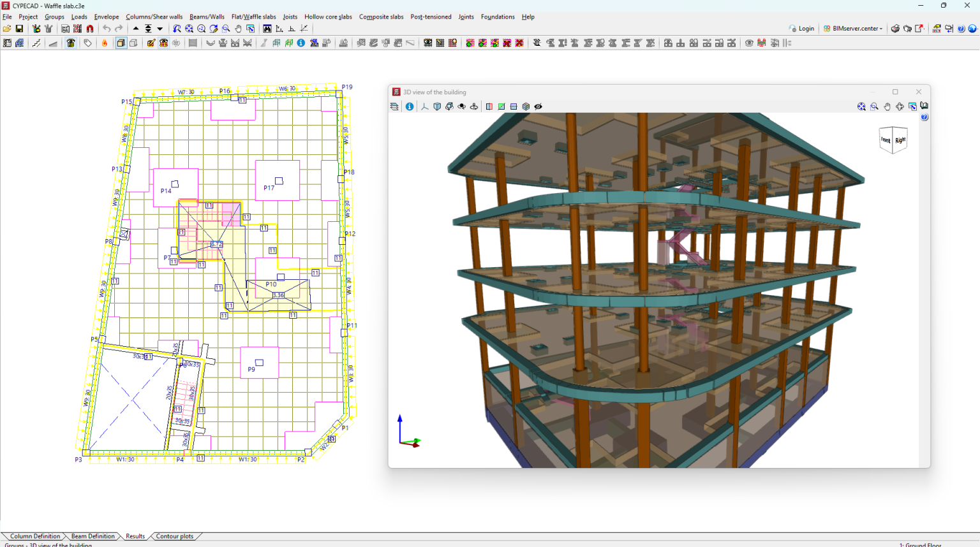Screen dimensions: 980x547
Task: Toggle the highlighted solid 3D box view button
Action: point(121,43)
